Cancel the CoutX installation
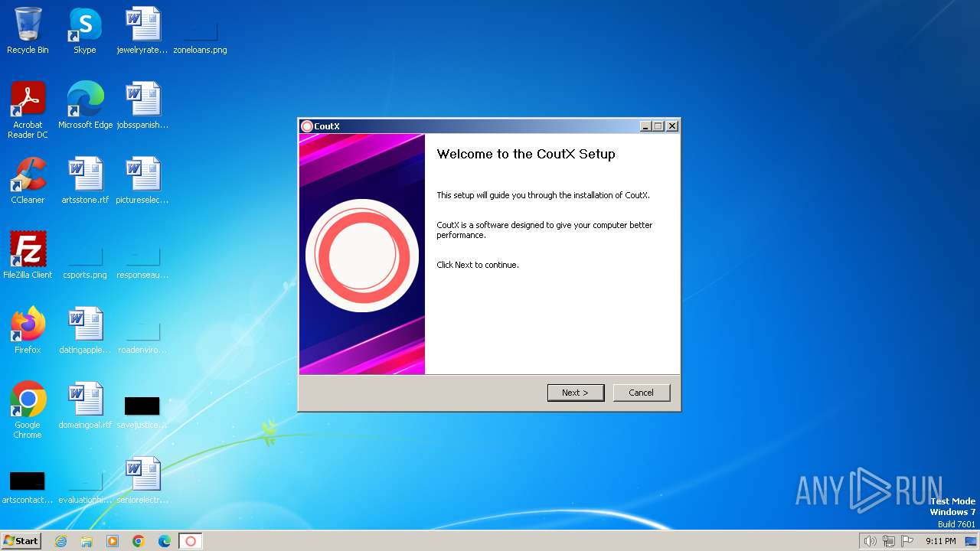The height and width of the screenshot is (551, 980). point(642,393)
